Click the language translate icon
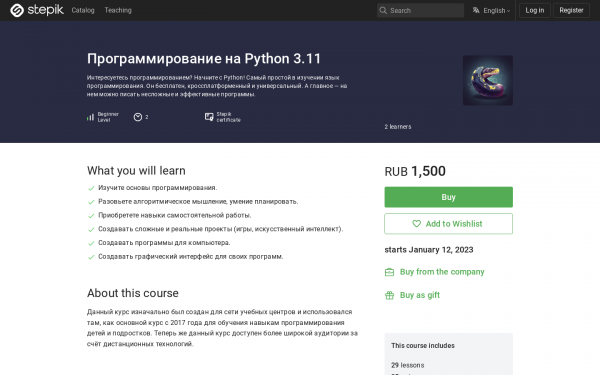Image resolution: width=600 pixels, height=375 pixels. pyautogui.click(x=476, y=10)
